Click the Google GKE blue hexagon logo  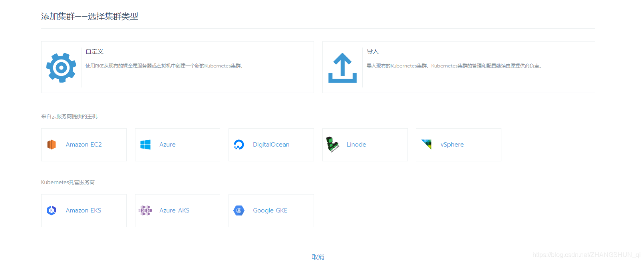point(239,210)
